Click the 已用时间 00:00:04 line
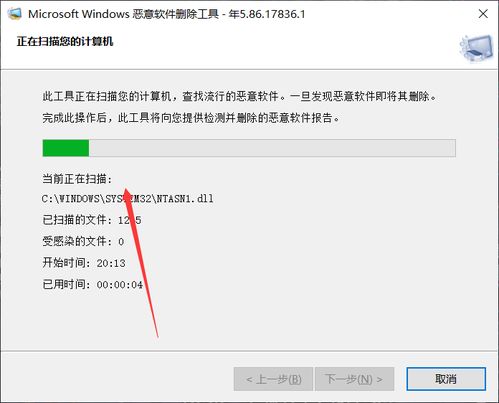Image resolution: width=499 pixels, height=403 pixels. [x=93, y=285]
